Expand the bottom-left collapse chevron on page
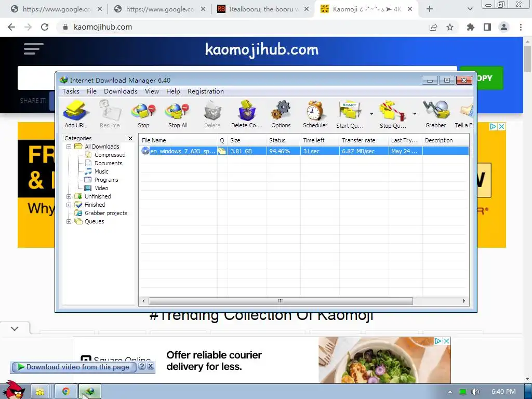 tap(15, 328)
